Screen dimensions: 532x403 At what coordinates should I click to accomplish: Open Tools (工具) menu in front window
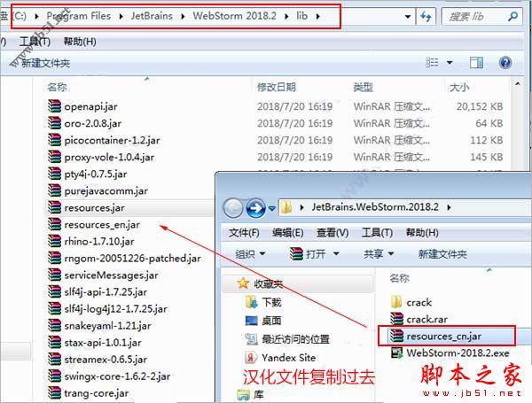pyautogui.click(x=378, y=233)
